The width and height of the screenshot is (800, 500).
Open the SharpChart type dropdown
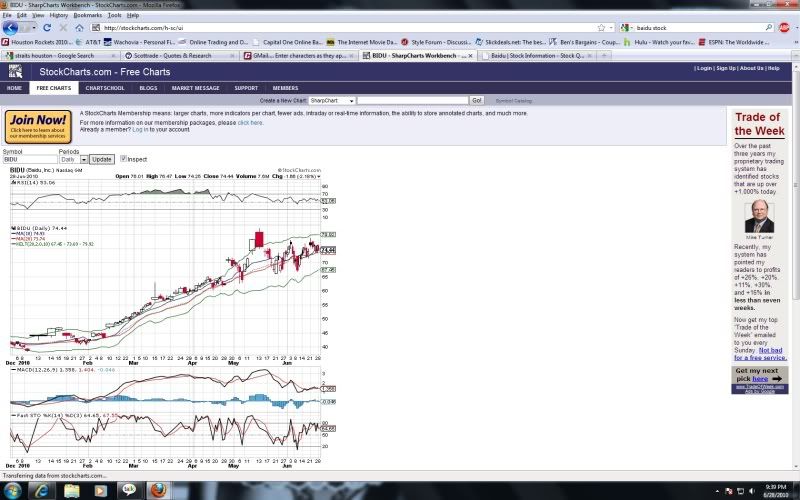coord(332,101)
